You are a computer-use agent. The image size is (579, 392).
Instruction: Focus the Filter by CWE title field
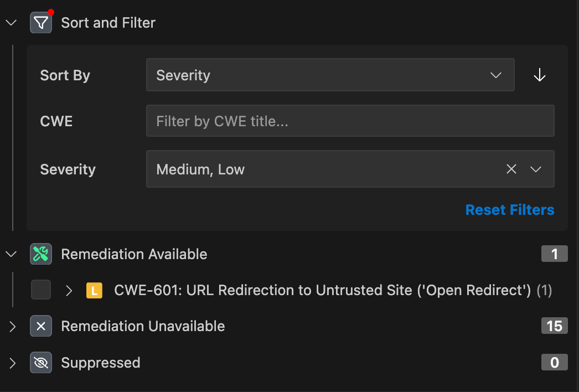(x=350, y=121)
